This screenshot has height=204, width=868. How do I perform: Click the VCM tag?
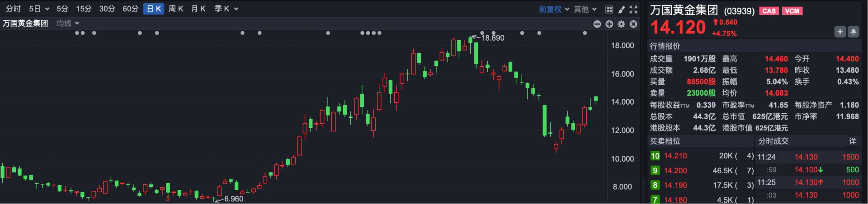tap(792, 11)
